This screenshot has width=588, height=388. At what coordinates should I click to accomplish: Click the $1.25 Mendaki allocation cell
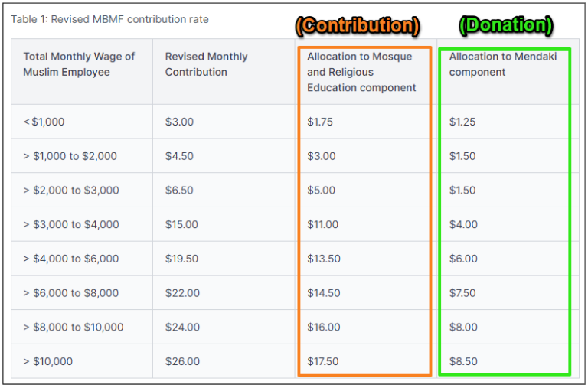(x=462, y=122)
